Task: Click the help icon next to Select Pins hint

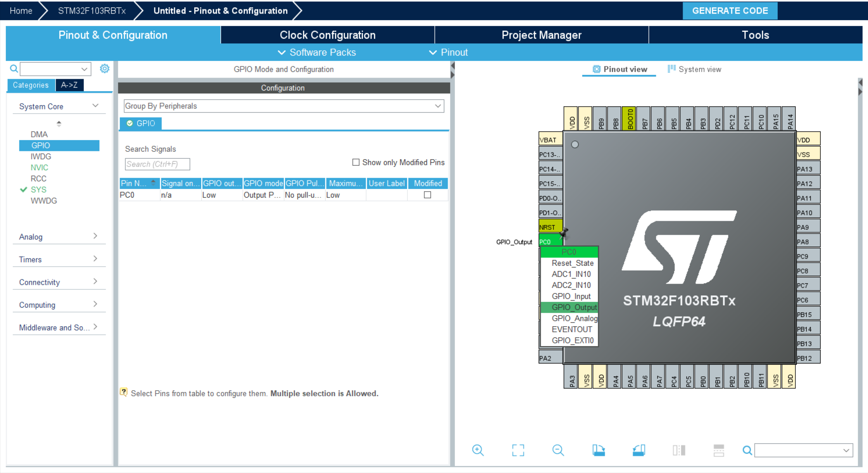Action: pos(124,392)
